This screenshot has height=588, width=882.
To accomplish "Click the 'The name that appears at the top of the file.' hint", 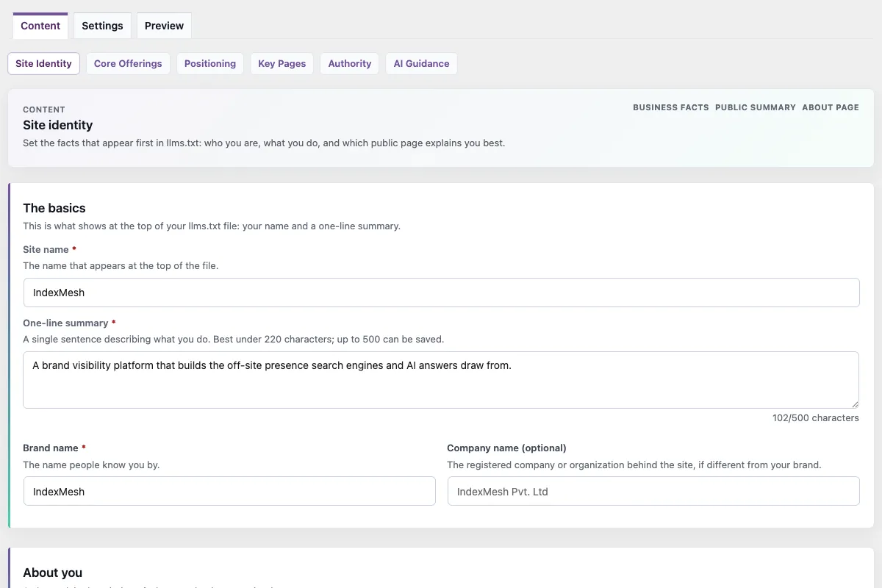I will point(121,265).
